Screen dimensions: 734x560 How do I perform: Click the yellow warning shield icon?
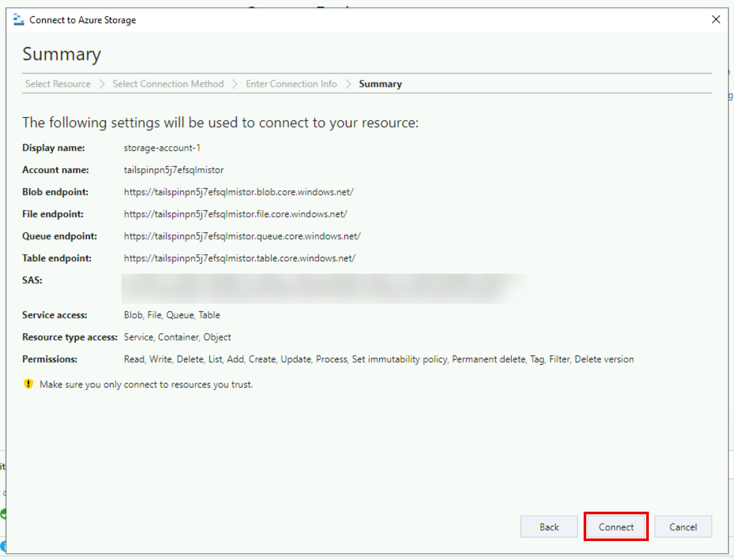[x=28, y=384]
